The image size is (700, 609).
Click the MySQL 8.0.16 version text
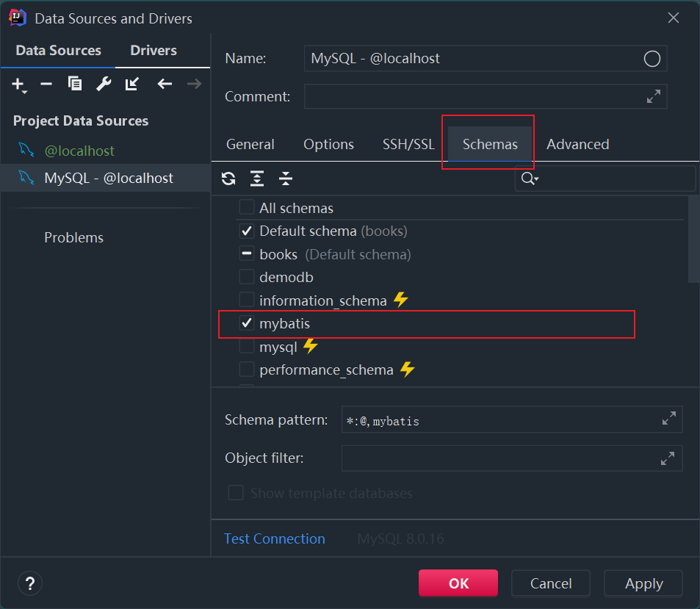pyautogui.click(x=400, y=538)
